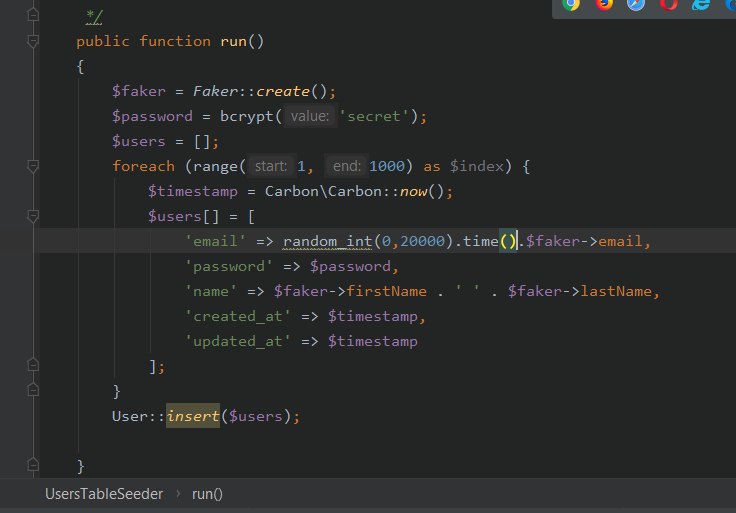Viewport: 736px width, 513px height.
Task: Click the 'start:' parameter hint in range
Action: tap(270, 166)
